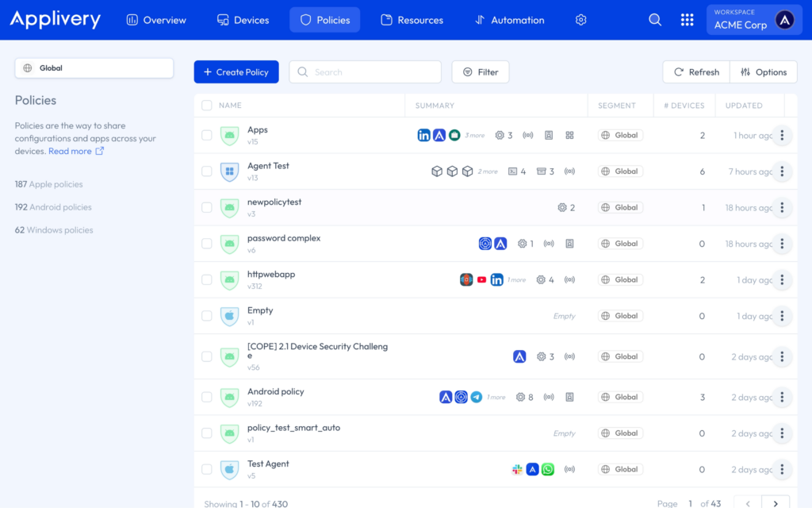Screen dimensions: 812x508
Task: Click the Telegram icon in Android policy row
Action: (x=476, y=397)
